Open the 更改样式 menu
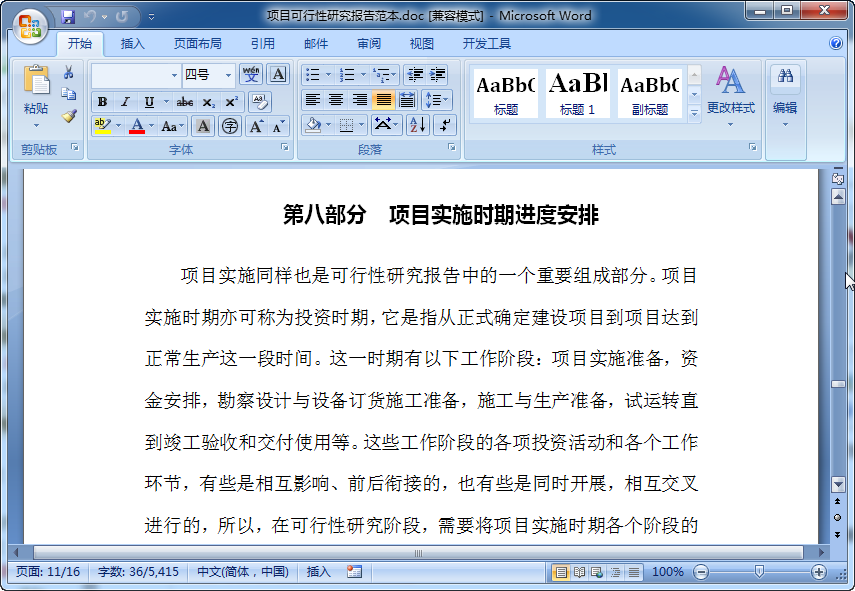The height and width of the screenshot is (591, 855). click(731, 97)
